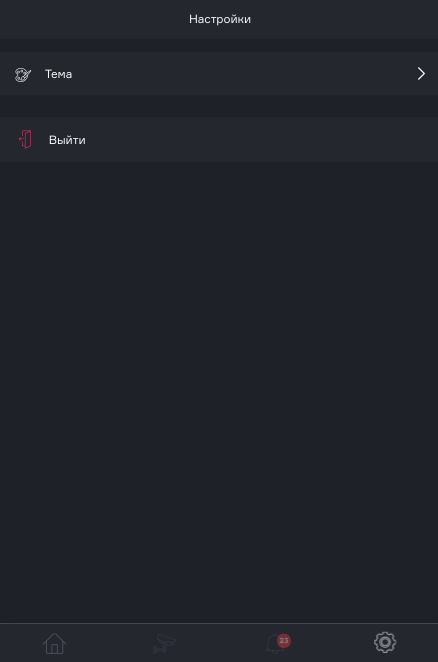Viewport: 438px width, 662px height.
Task: Log out using the Выйти row
Action: (219, 139)
